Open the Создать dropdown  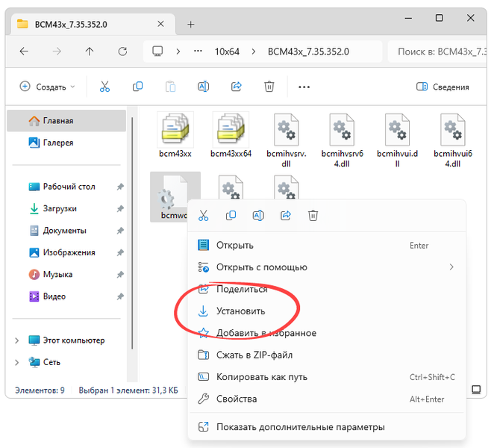click(x=47, y=87)
